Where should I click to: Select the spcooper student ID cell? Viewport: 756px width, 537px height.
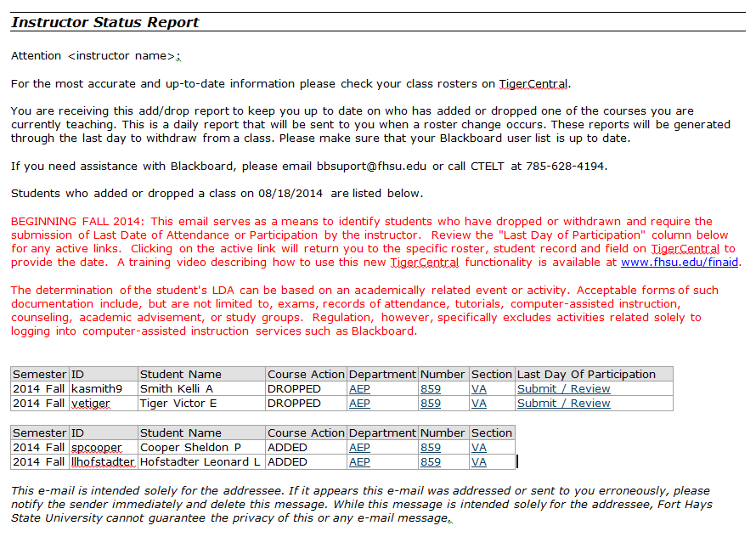coord(97,448)
